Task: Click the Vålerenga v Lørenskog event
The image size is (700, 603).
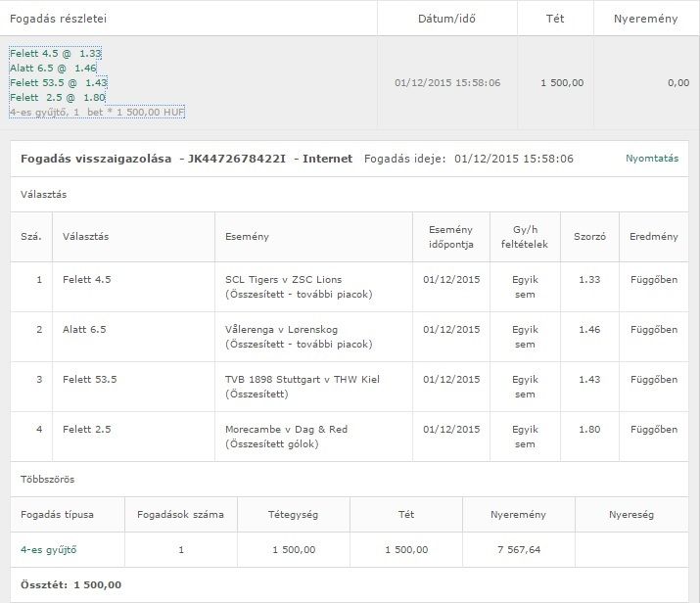Action: tap(284, 329)
